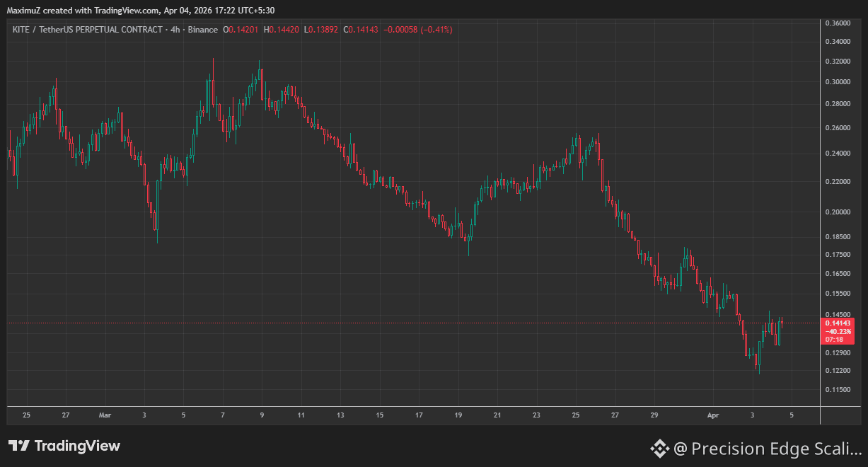Image resolution: width=868 pixels, height=467 pixels.
Task: Click the 0.20000 price axis label
Action: [x=838, y=212]
